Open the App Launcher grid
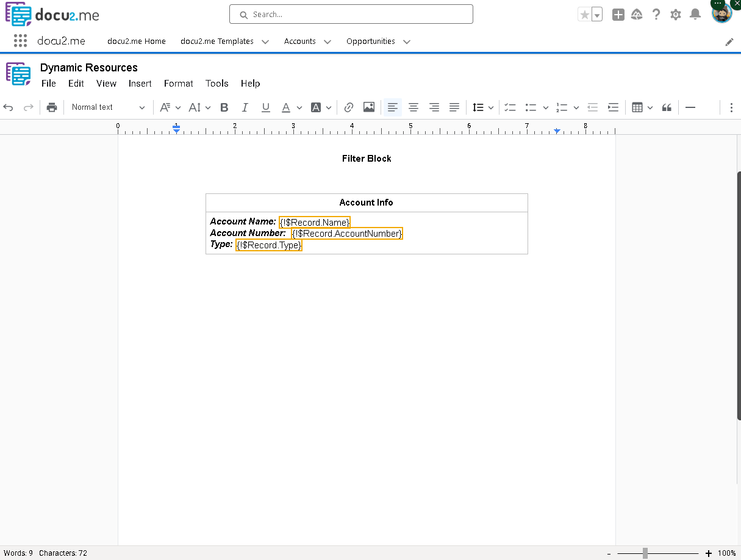741x560 pixels. point(20,41)
